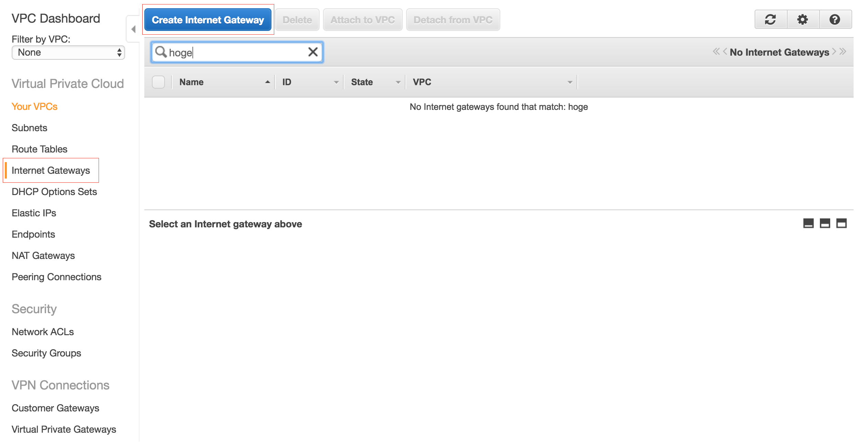
Task: Click the Delete button
Action: (x=297, y=20)
